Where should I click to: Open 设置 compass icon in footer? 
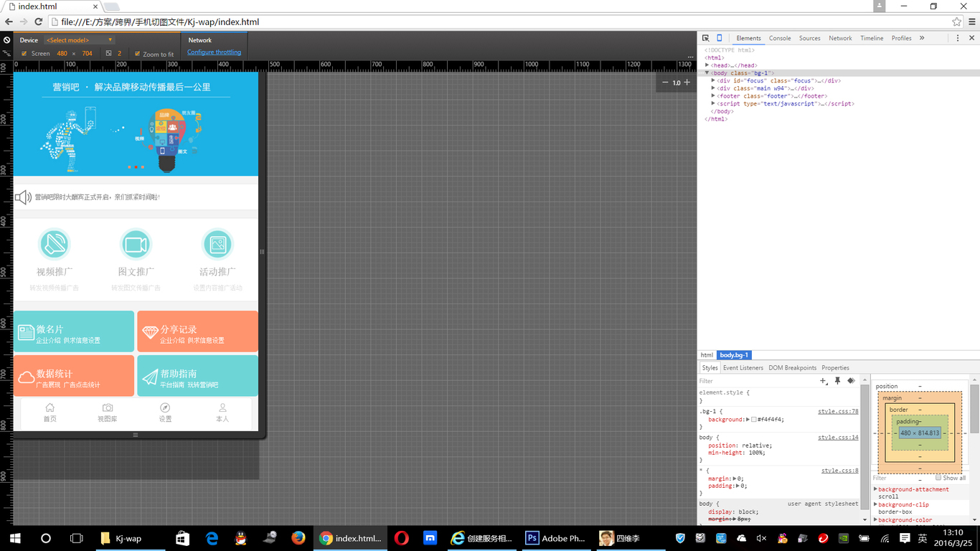tap(165, 408)
